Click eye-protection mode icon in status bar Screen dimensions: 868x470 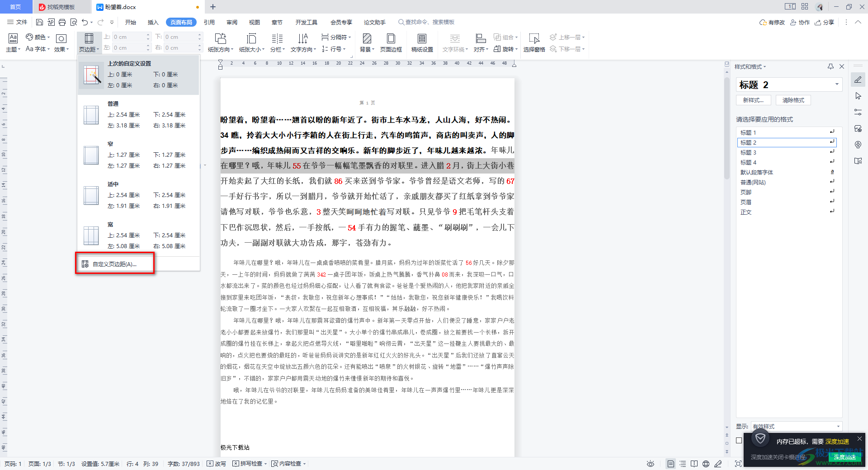651,464
